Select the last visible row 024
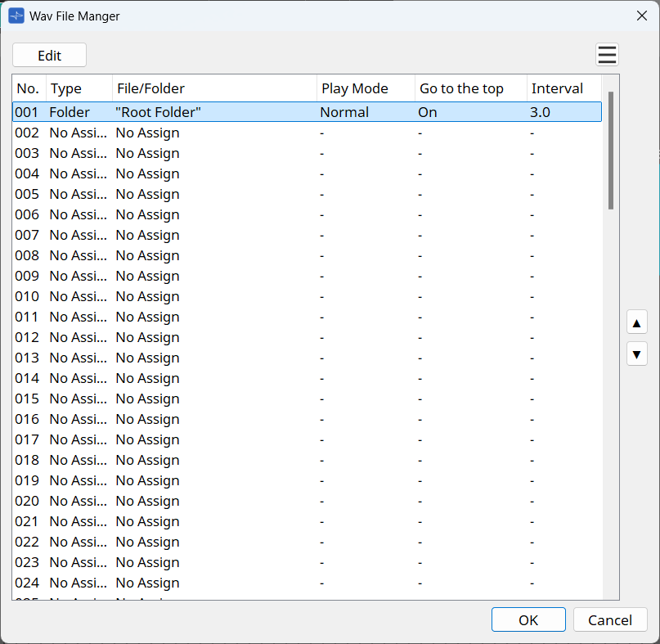This screenshot has height=644, width=660. pyautogui.click(x=245, y=583)
